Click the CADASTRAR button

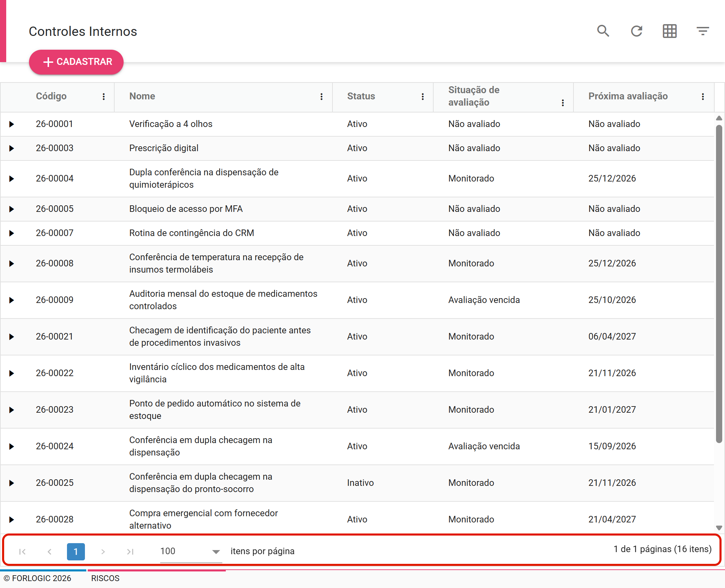click(76, 62)
